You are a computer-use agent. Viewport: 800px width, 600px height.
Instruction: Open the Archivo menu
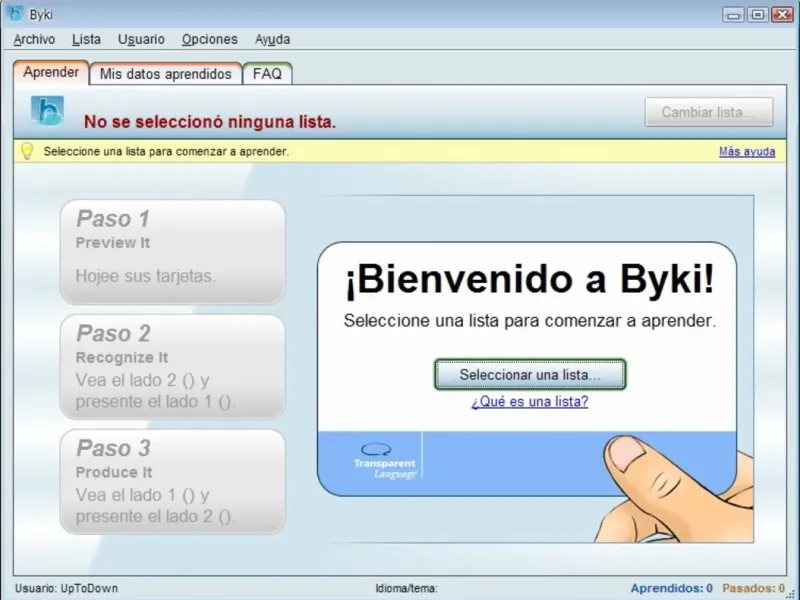point(34,39)
